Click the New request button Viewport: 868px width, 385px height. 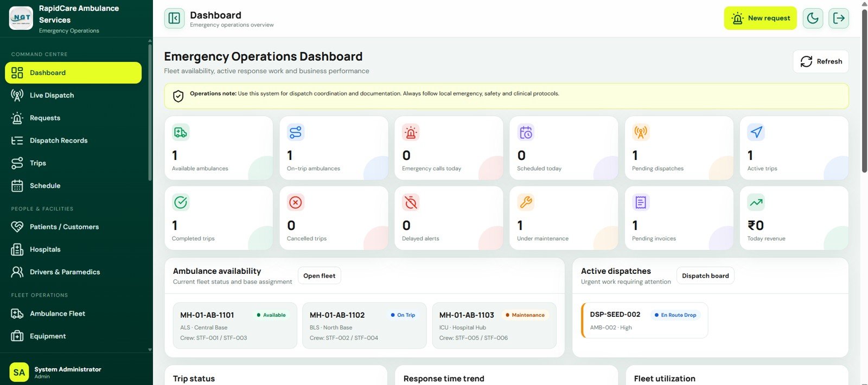click(760, 18)
